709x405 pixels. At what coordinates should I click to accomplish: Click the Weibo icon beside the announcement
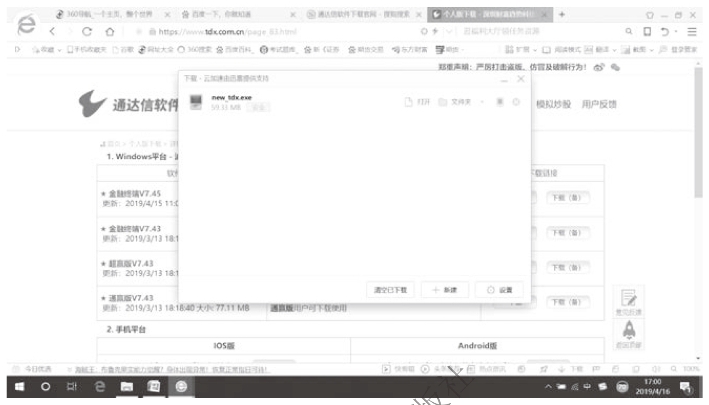point(599,67)
